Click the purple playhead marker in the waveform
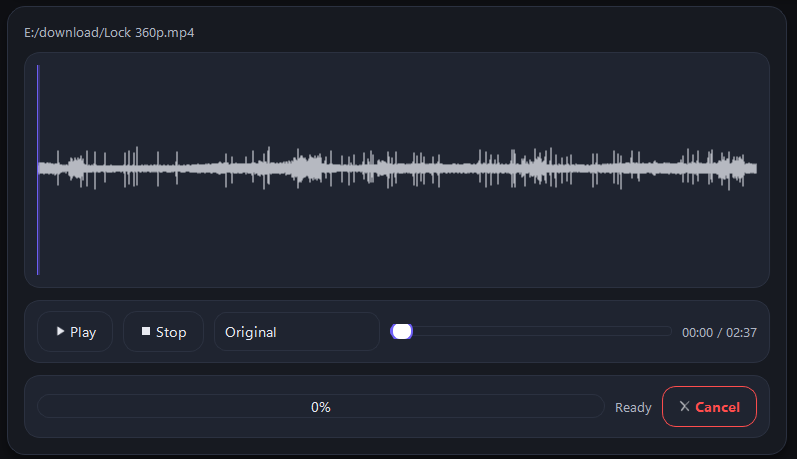Image resolution: width=798 pixels, height=459 pixels. (x=38, y=169)
